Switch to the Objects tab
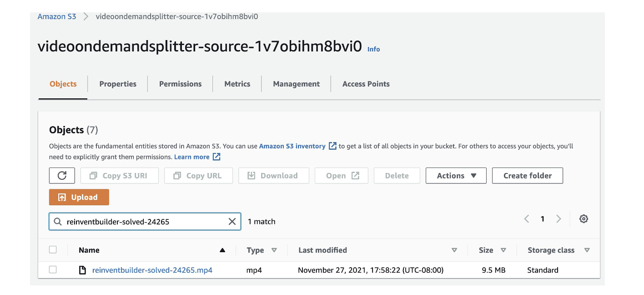 (63, 84)
